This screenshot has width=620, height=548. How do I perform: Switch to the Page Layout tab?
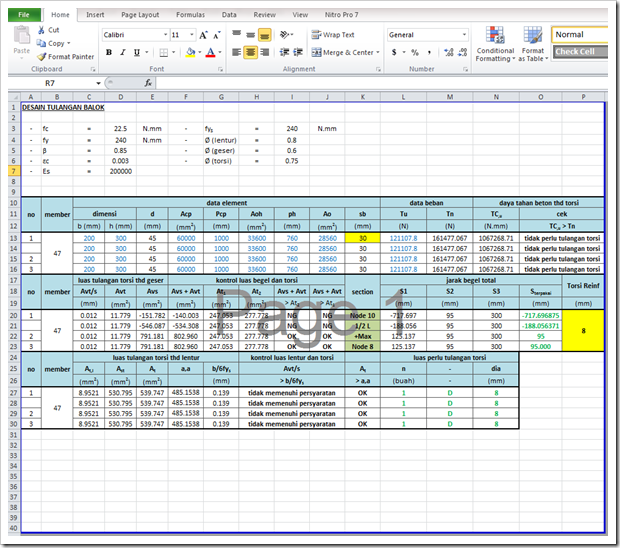[140, 15]
